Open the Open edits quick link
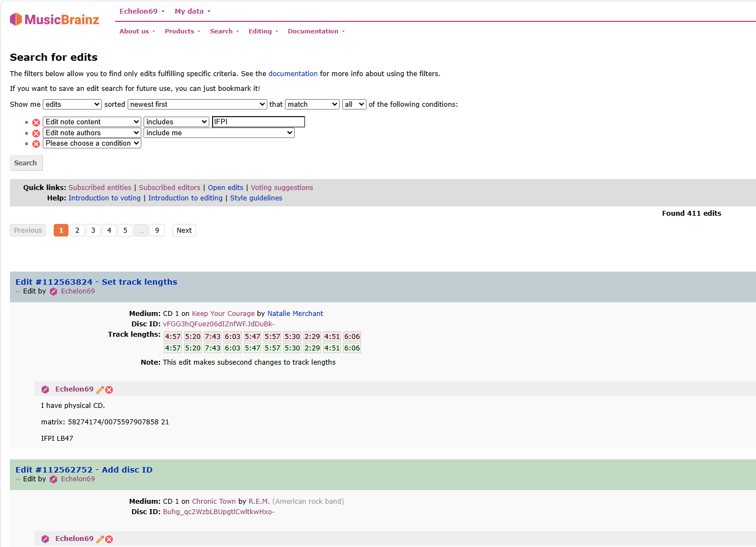This screenshot has height=547, width=756. pyautogui.click(x=226, y=188)
